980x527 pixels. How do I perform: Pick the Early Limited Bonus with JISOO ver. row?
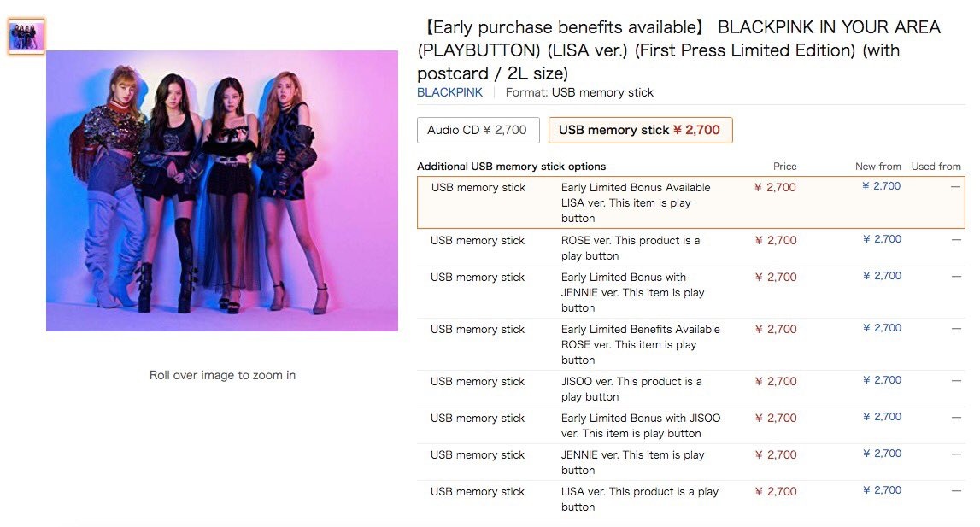coord(690,425)
